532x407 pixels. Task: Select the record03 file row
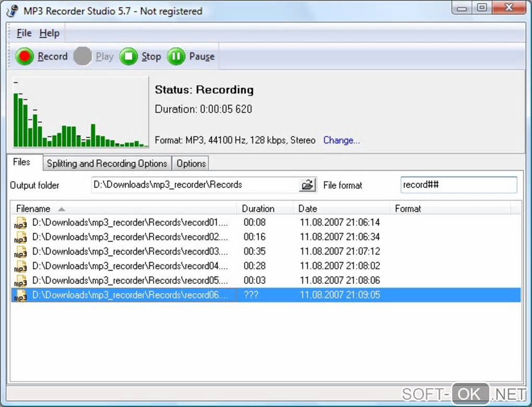pos(266,252)
